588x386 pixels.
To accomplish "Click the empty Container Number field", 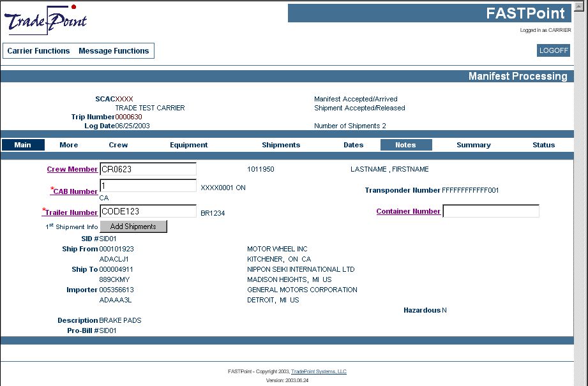I will click(491, 211).
